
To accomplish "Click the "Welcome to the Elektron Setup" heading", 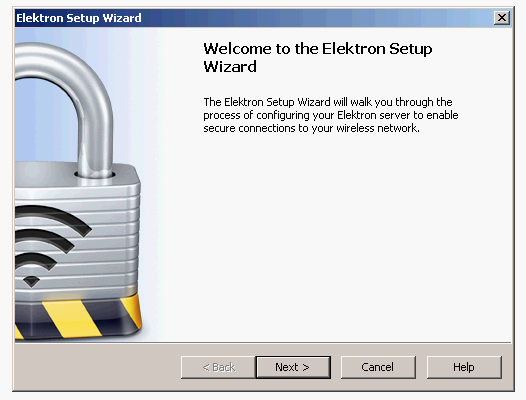I will click(x=318, y=49).
